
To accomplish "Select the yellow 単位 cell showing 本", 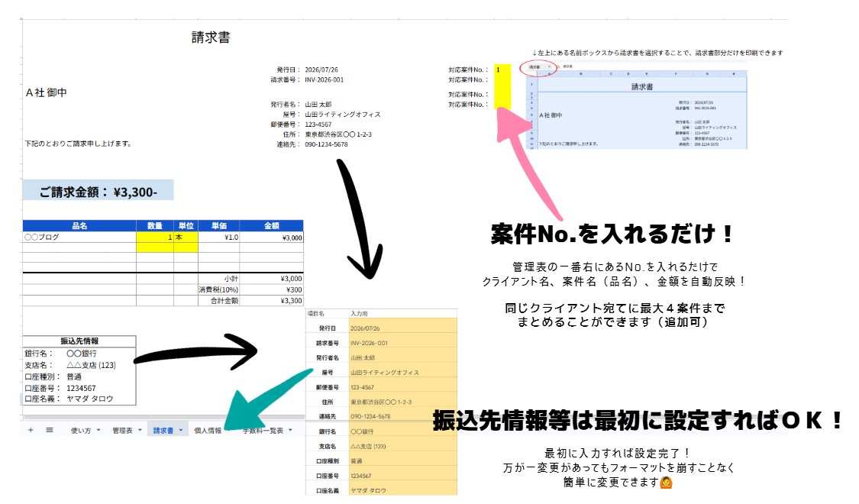I will [186, 237].
